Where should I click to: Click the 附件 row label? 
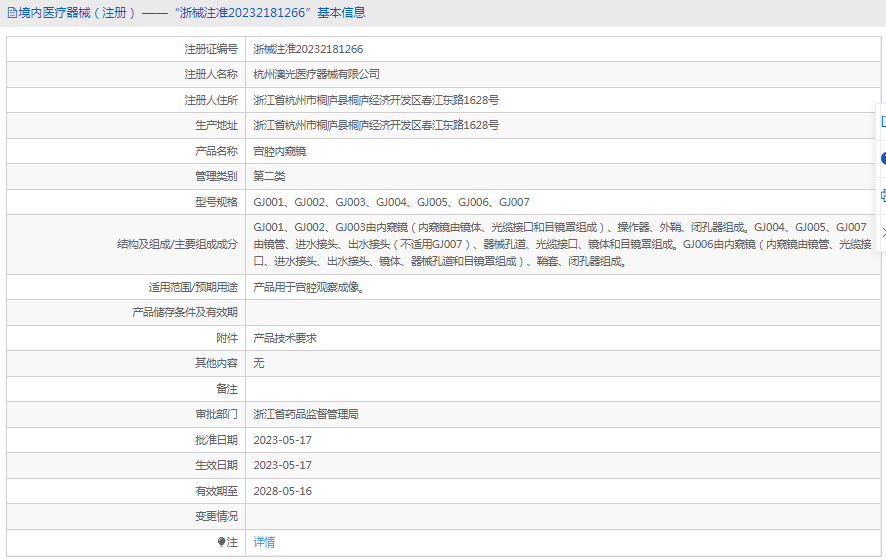click(x=227, y=338)
